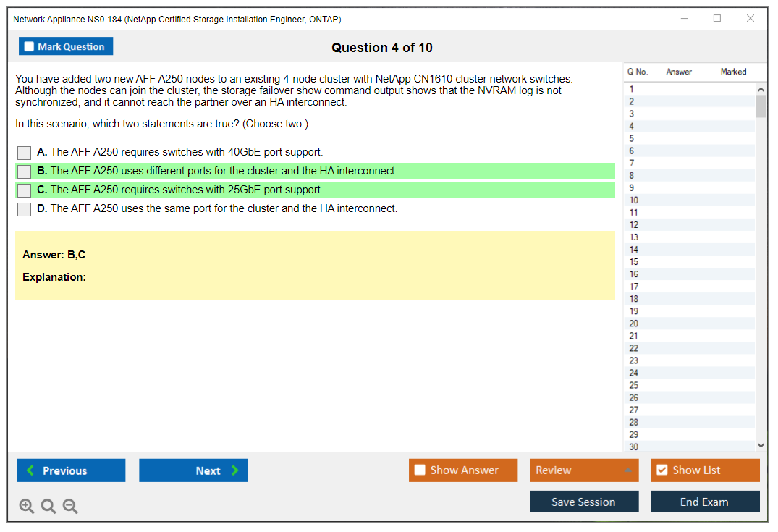The height and width of the screenshot is (532, 778).
Task: Select answer D about same port
Action: pyautogui.click(x=25, y=209)
